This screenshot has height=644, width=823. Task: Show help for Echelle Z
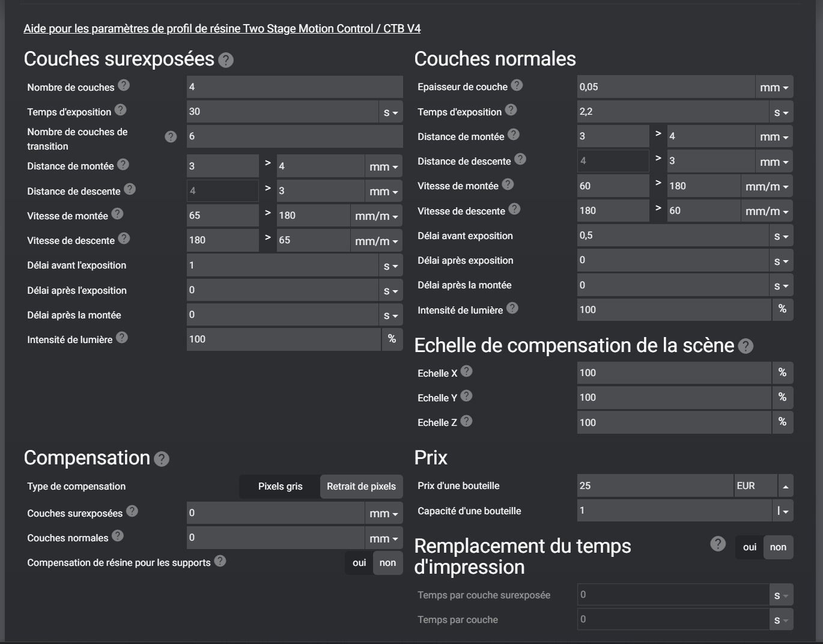[466, 421]
